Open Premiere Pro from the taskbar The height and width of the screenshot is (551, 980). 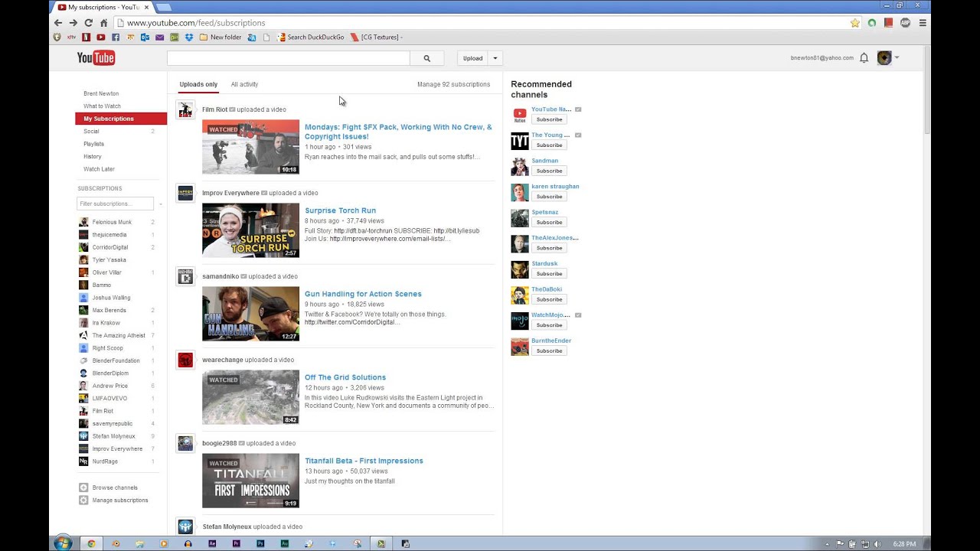[236, 544]
